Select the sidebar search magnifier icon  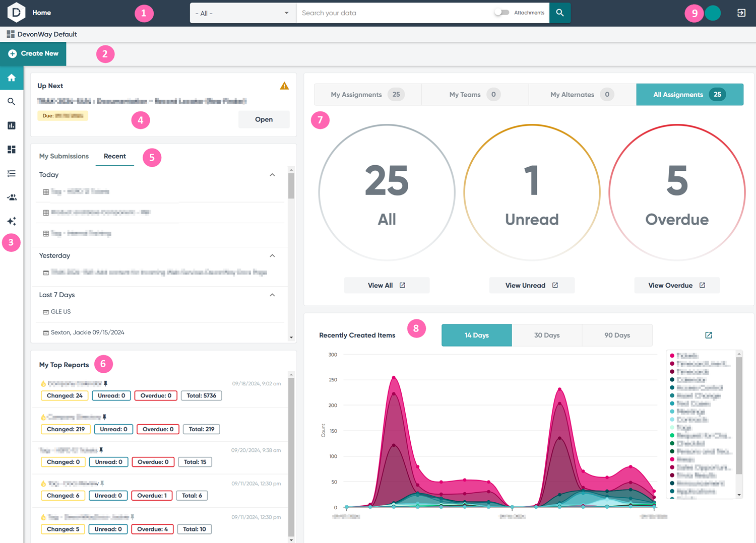point(12,102)
